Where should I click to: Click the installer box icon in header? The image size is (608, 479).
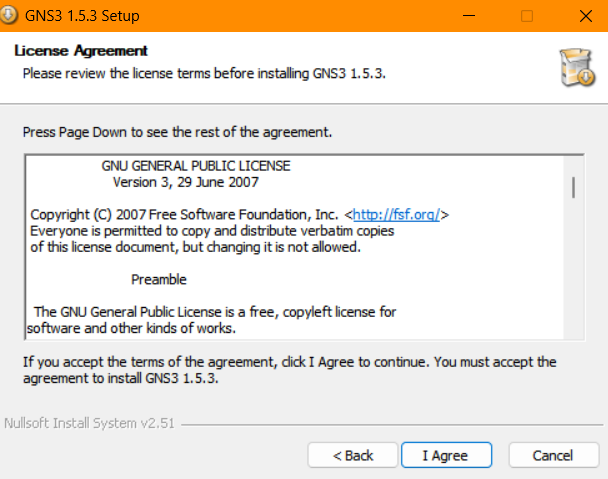[x=577, y=67]
